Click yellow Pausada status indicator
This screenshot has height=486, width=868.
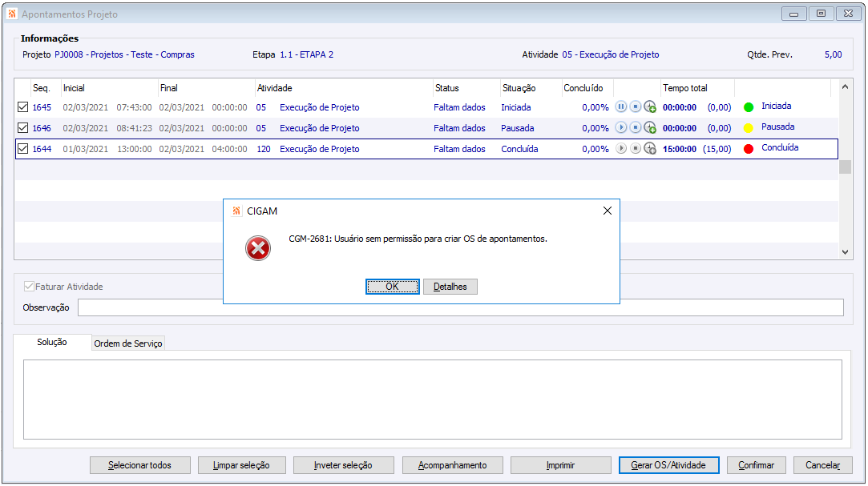749,128
